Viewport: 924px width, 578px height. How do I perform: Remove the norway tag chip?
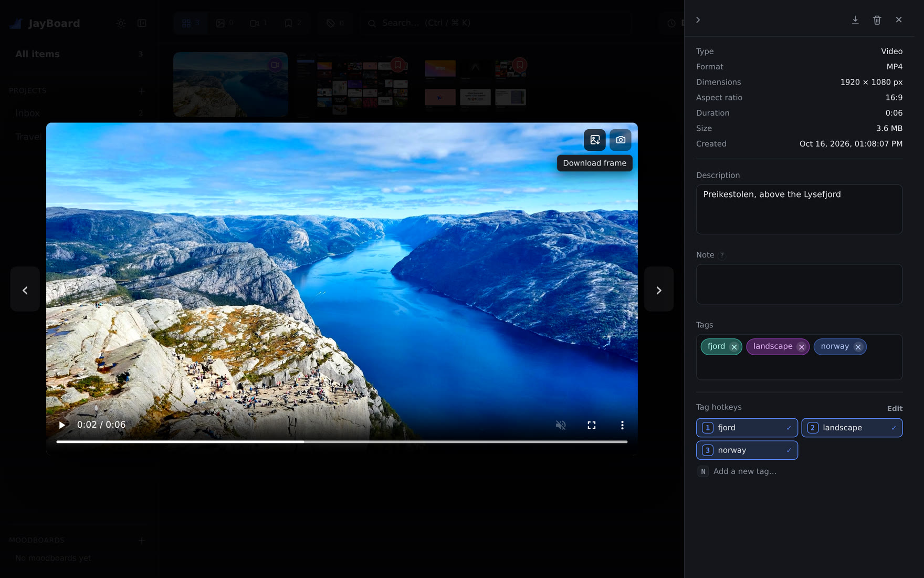tap(858, 347)
